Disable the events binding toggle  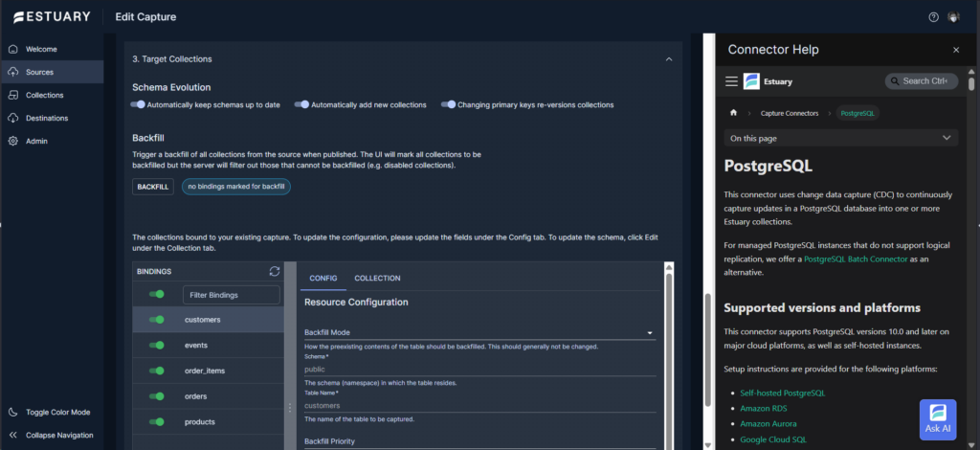tap(157, 345)
